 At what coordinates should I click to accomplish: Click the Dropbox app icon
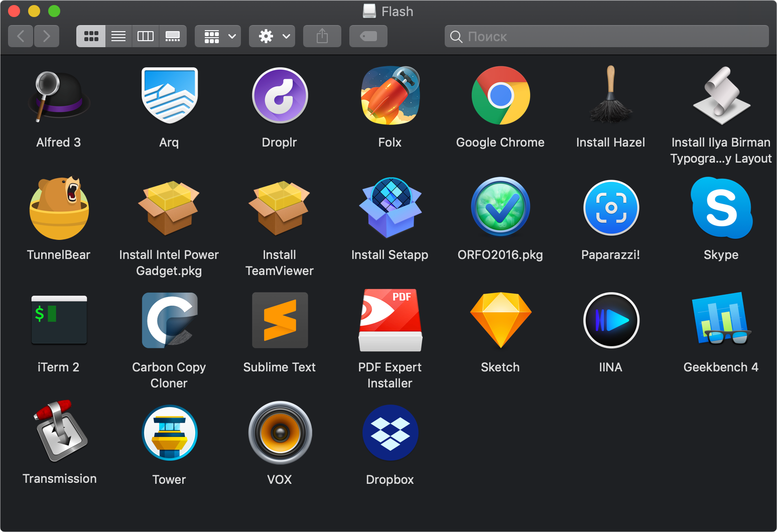tap(391, 433)
